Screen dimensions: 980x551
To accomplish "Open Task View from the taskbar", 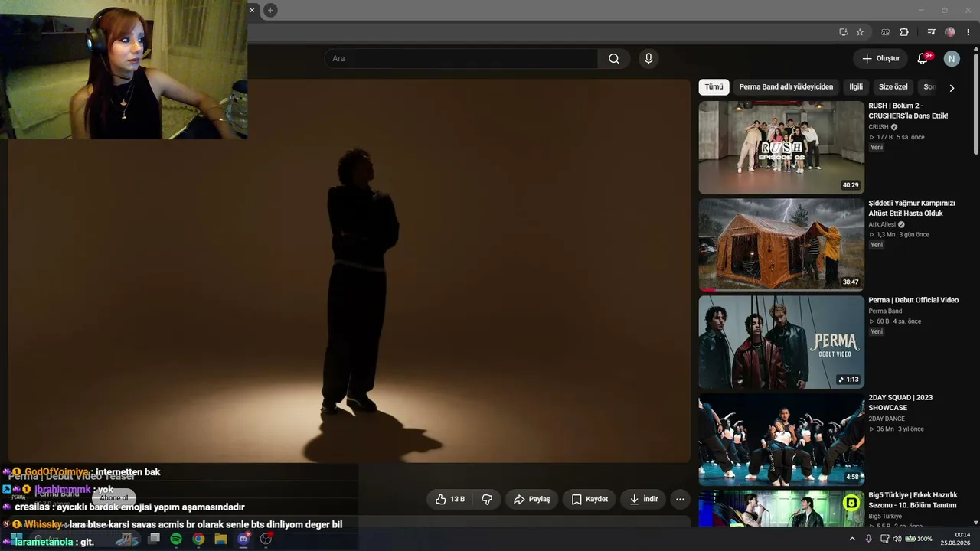I will 154,539.
